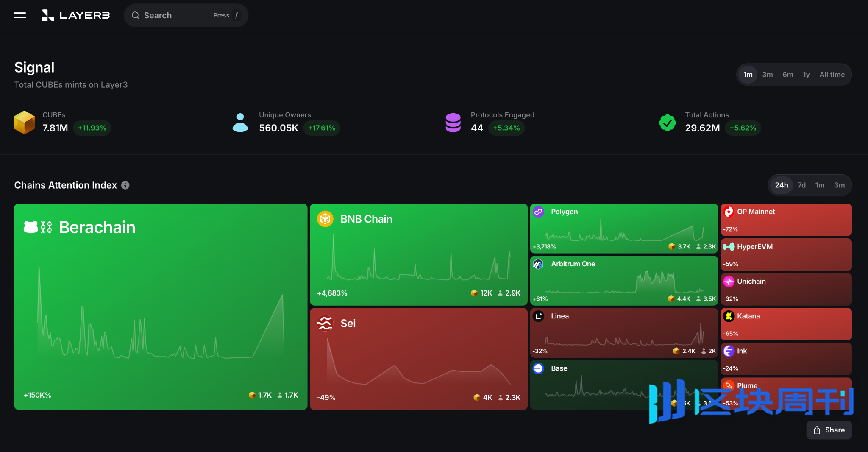Image resolution: width=868 pixels, height=452 pixels.
Task: Click the +5.62% actions change badge
Action: [x=743, y=128]
